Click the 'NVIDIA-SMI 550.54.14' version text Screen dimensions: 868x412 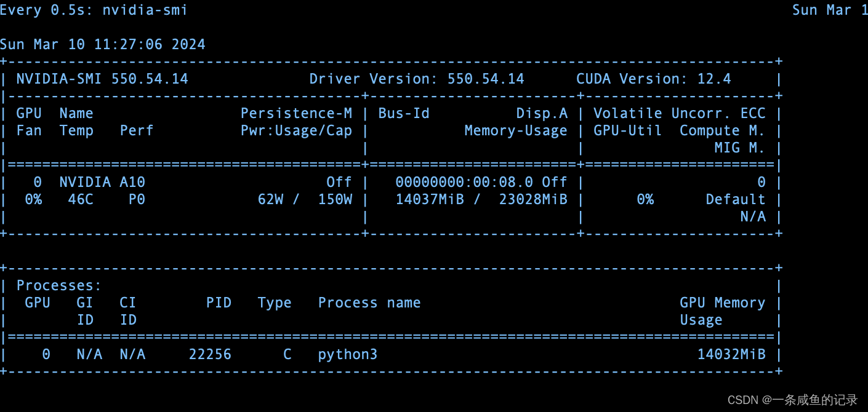[102, 79]
